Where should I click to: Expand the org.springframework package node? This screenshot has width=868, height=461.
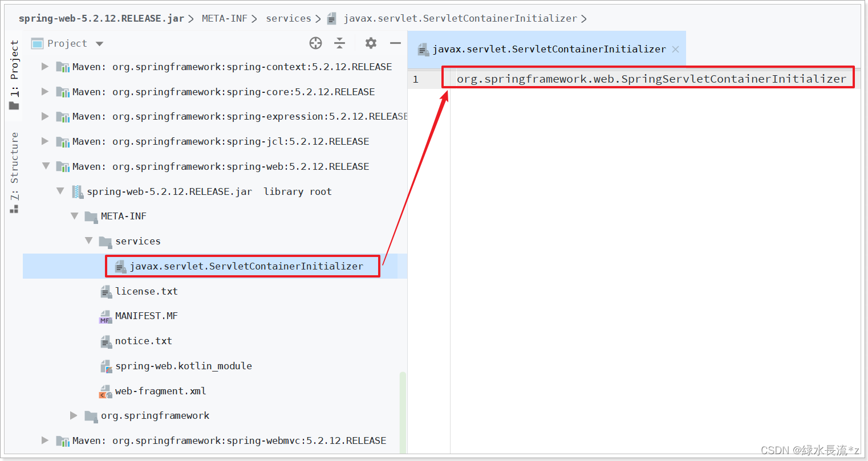click(74, 415)
